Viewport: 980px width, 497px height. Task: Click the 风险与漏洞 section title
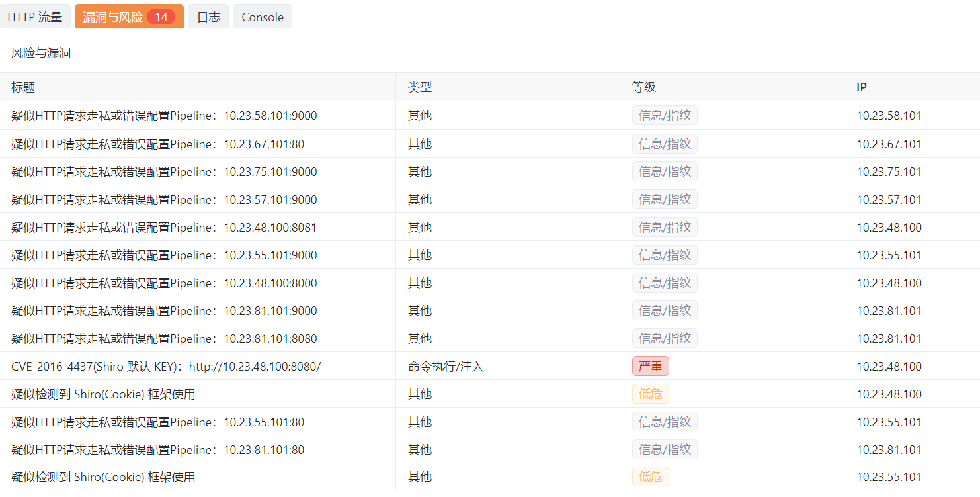click(x=41, y=53)
